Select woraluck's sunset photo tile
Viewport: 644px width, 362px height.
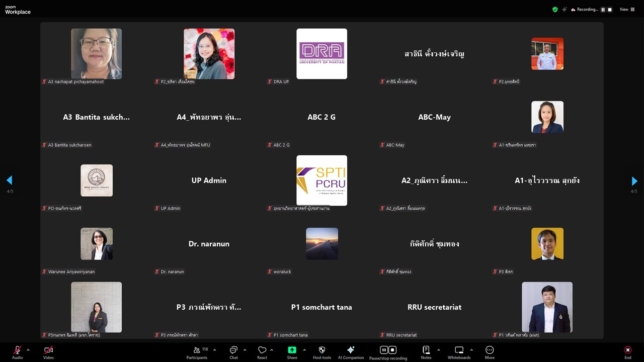322,244
